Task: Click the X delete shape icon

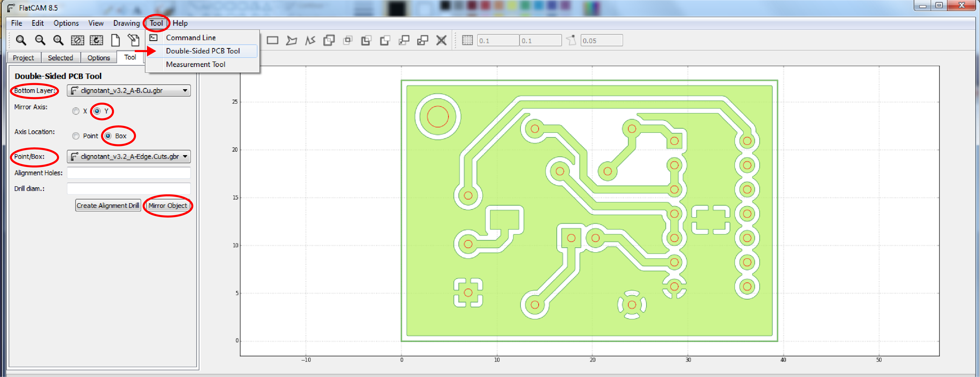Action: tap(441, 40)
